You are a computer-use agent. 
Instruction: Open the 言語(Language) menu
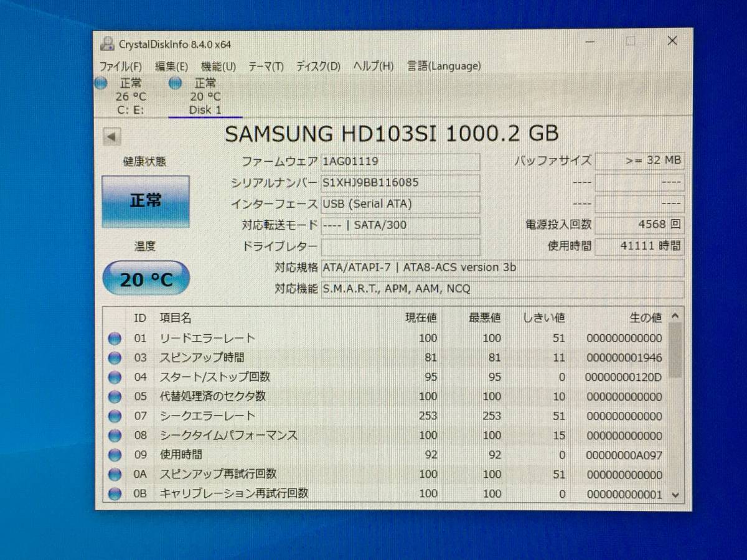444,66
